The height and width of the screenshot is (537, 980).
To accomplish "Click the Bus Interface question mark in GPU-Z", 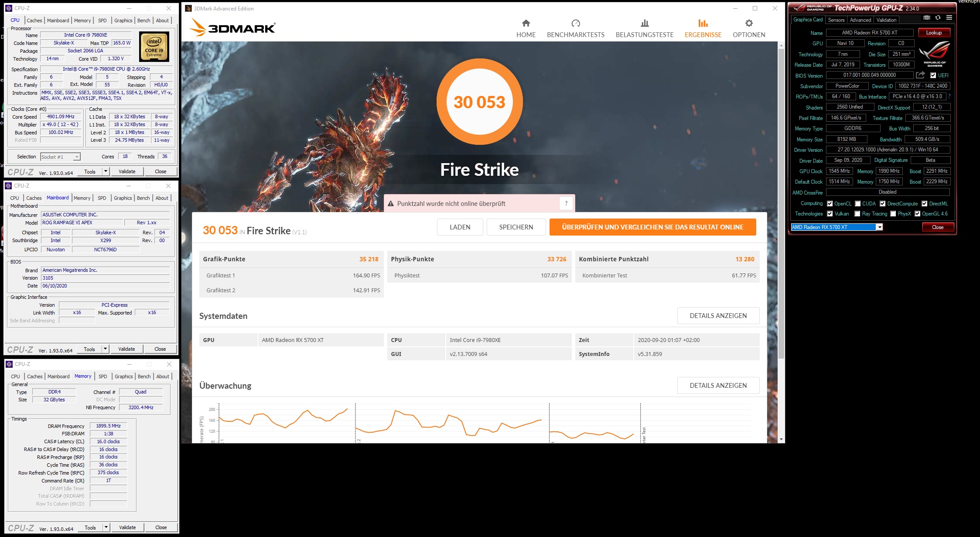I will pos(949,96).
